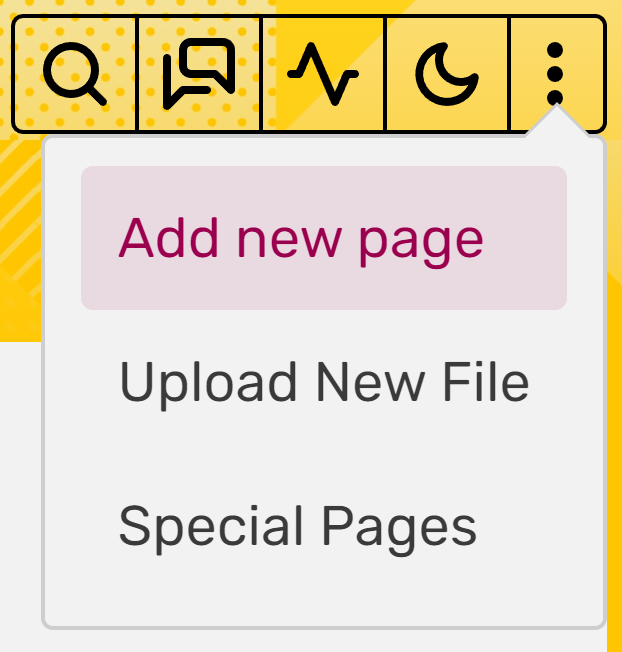
Task: View recent activity via the pulse icon
Action: (x=323, y=74)
